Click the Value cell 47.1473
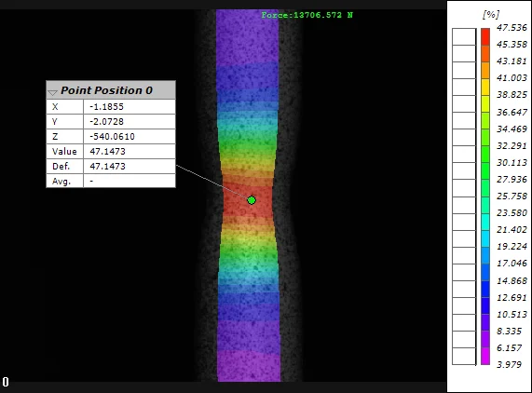Screen dimensions: 532x393 [x=130, y=152]
